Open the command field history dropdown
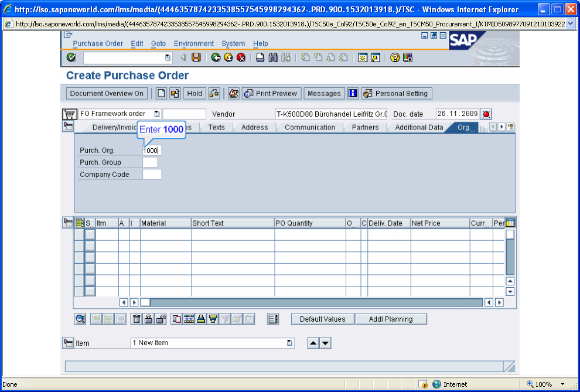The width and height of the screenshot is (580, 392). [168, 57]
